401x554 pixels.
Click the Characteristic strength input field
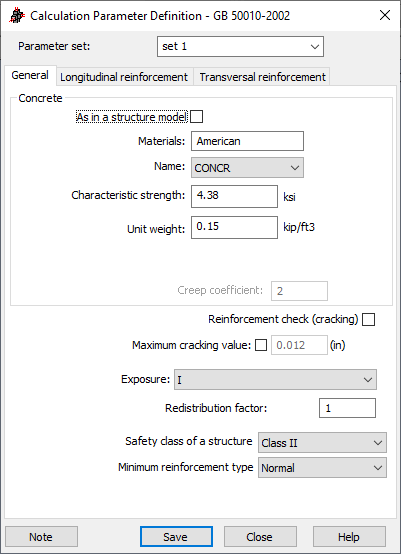tap(234, 196)
